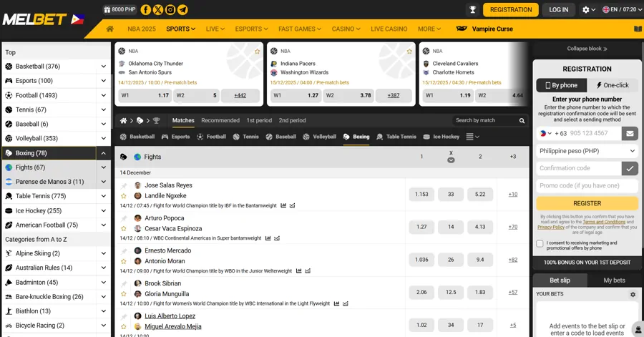Click the home icon in yellow navbar

pyautogui.click(x=109, y=29)
